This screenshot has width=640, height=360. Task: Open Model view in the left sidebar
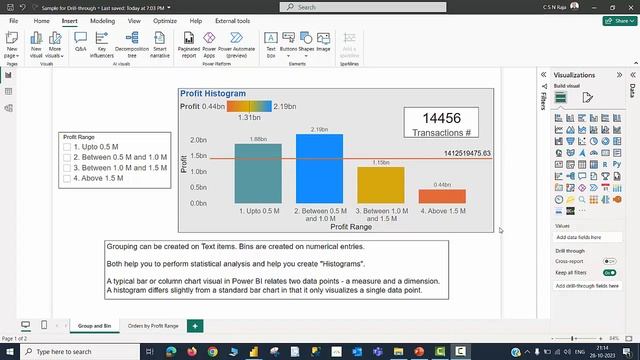tap(8, 108)
